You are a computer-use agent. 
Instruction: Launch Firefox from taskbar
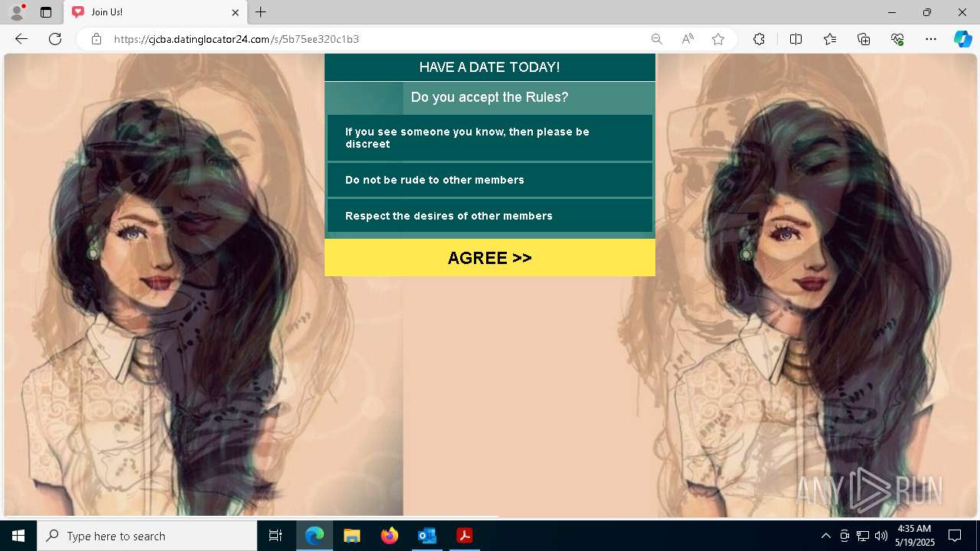pyautogui.click(x=390, y=536)
